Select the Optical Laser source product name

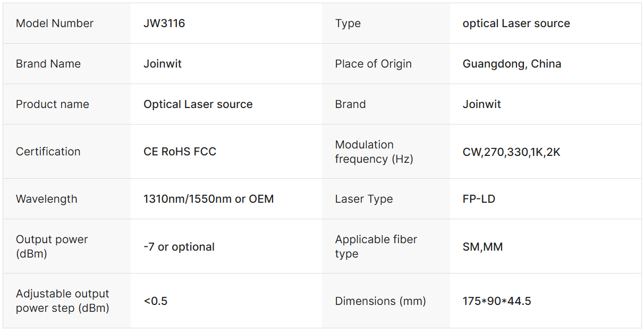point(198,104)
